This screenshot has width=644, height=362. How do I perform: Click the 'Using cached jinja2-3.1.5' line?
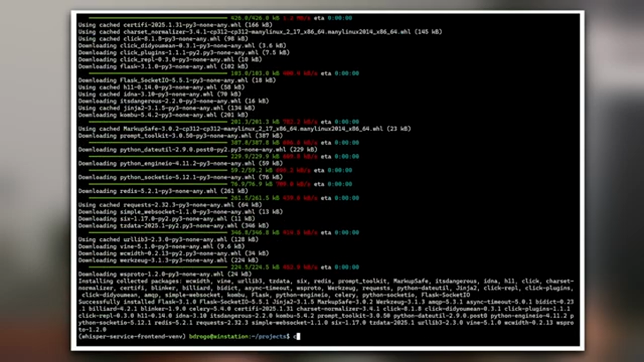pyautogui.click(x=167, y=108)
